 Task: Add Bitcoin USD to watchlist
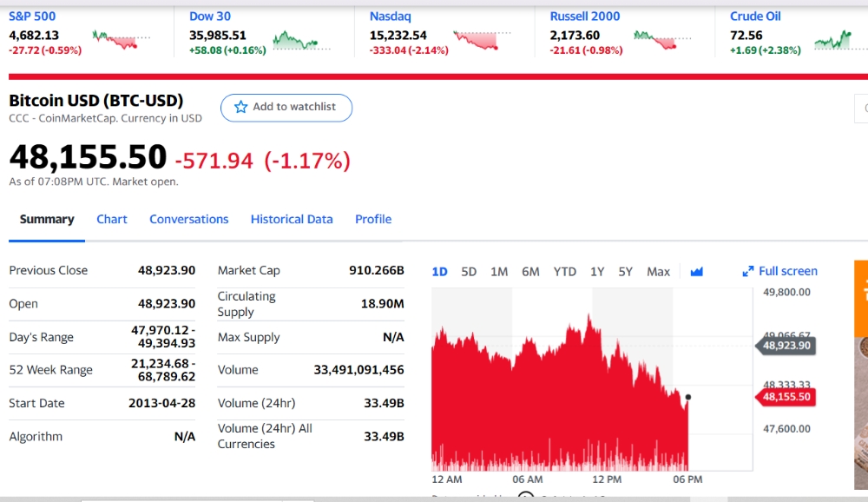point(286,108)
